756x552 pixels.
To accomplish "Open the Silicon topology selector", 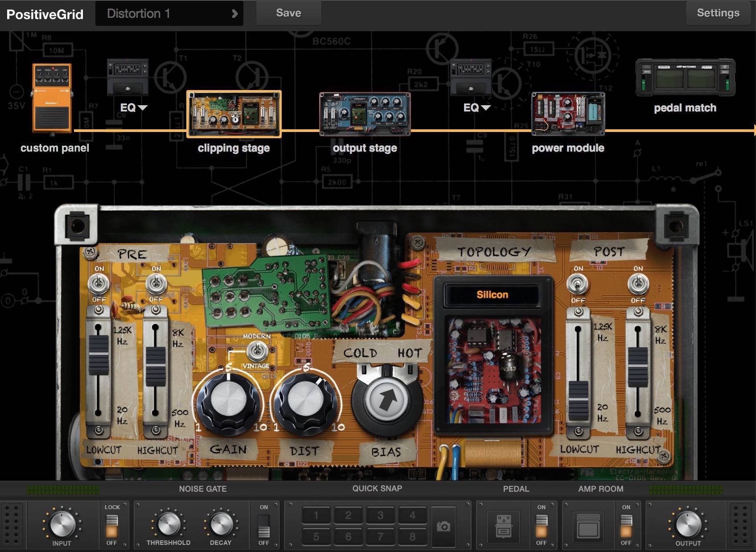I will (x=492, y=295).
